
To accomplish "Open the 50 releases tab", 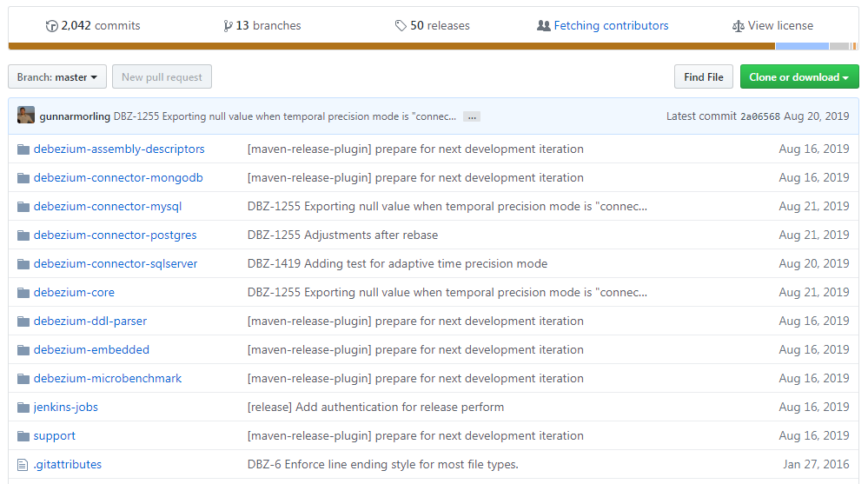I will pos(440,26).
